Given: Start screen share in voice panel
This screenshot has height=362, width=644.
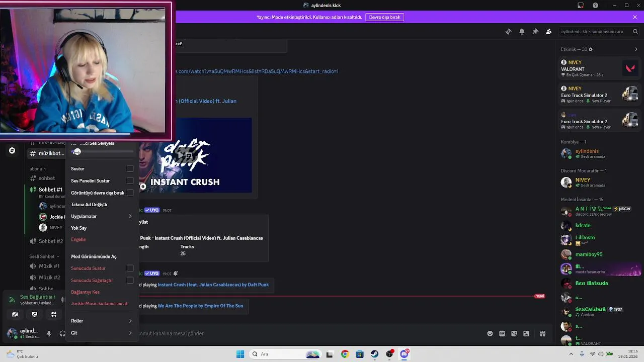Looking at the screenshot, I should tap(34, 314).
